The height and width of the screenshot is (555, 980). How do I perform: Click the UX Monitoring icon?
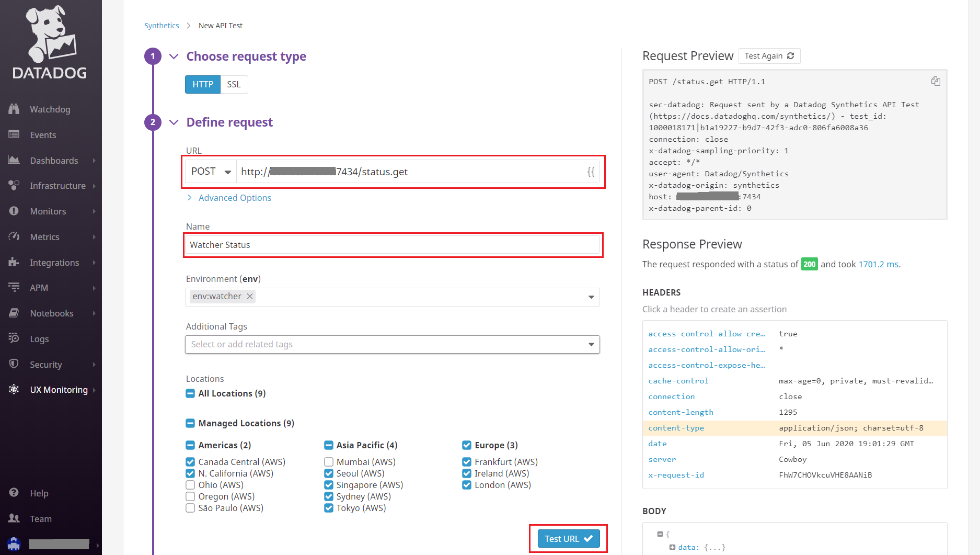(14, 389)
